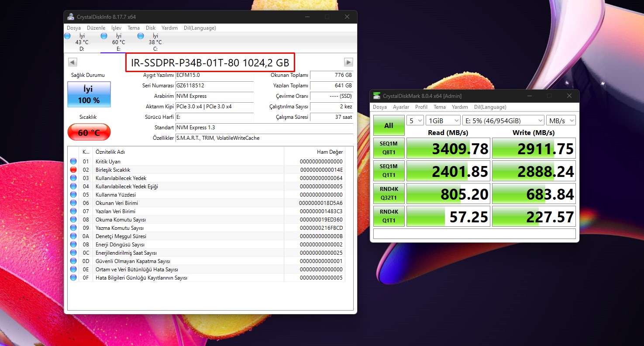Run the SEQ1M Q1T1 test
The height and width of the screenshot is (346, 644).
389,171
